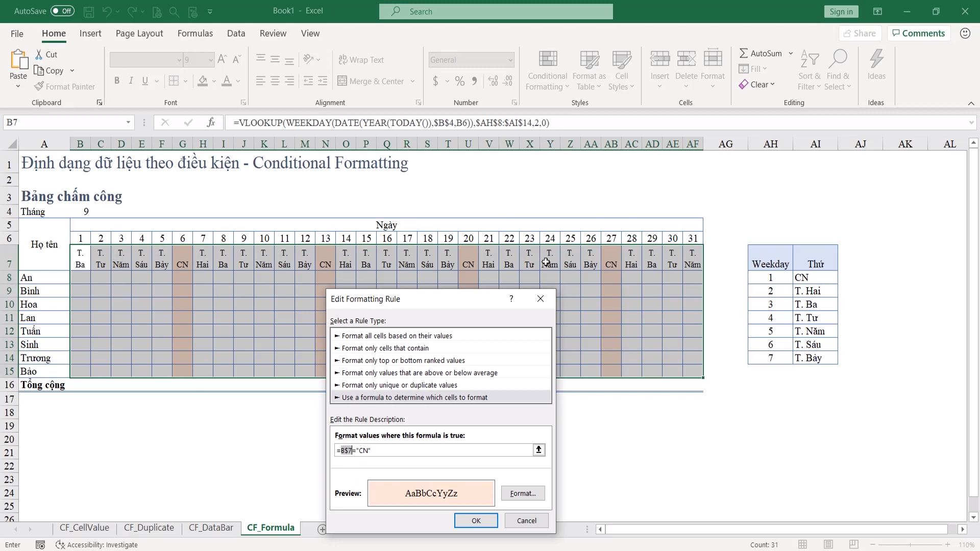The height and width of the screenshot is (551, 980).
Task: Expand the Name Box dropdown arrow
Action: [128, 122]
